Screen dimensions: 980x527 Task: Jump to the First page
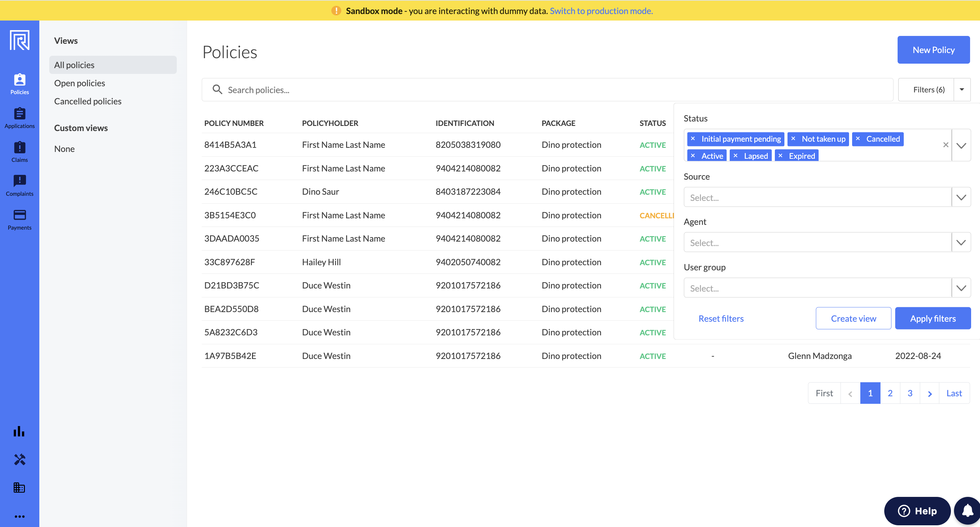point(824,393)
